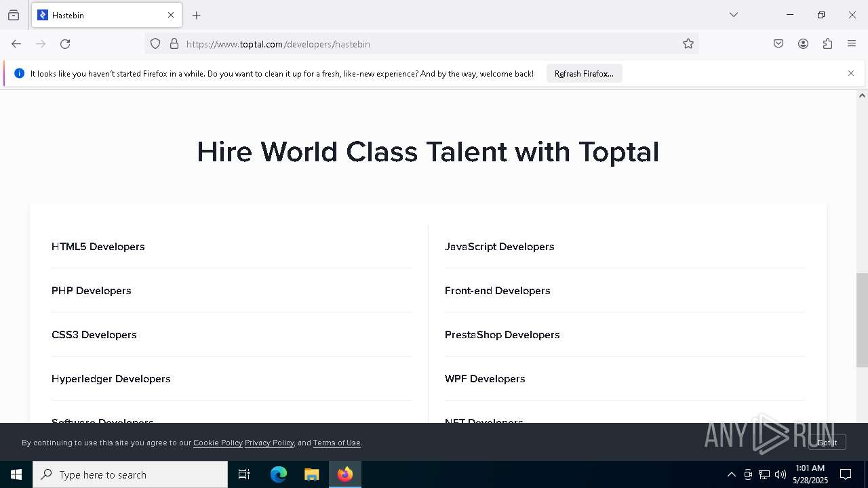Open WPF Developers link

(x=485, y=379)
